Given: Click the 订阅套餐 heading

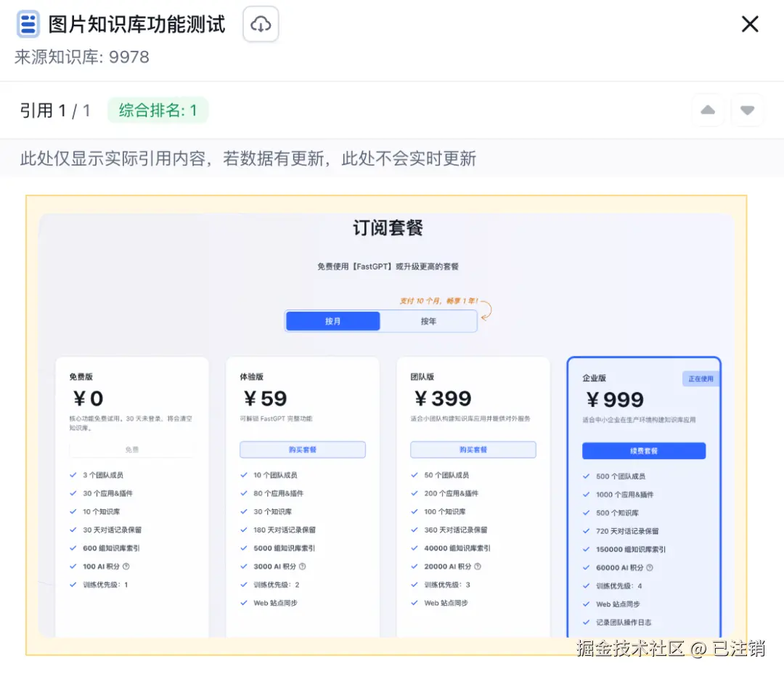Looking at the screenshot, I should [x=388, y=227].
